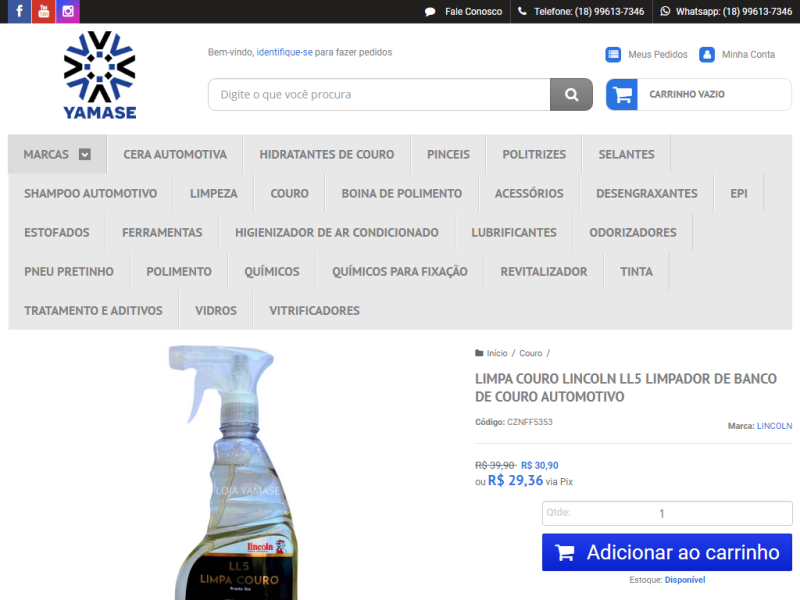Open the Cera Automotiva category
This screenshot has height=600, width=800.
click(175, 155)
